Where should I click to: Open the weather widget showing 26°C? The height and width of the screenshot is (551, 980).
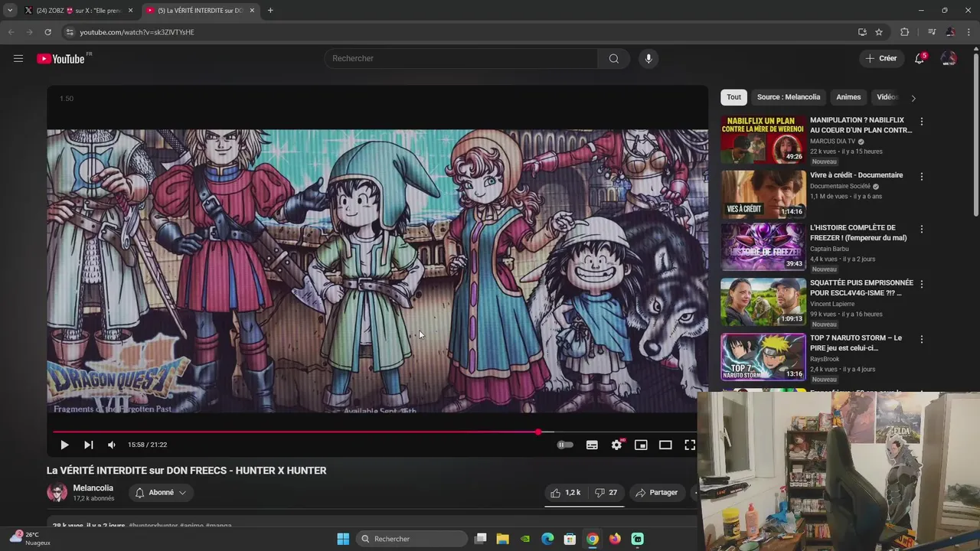[31, 539]
